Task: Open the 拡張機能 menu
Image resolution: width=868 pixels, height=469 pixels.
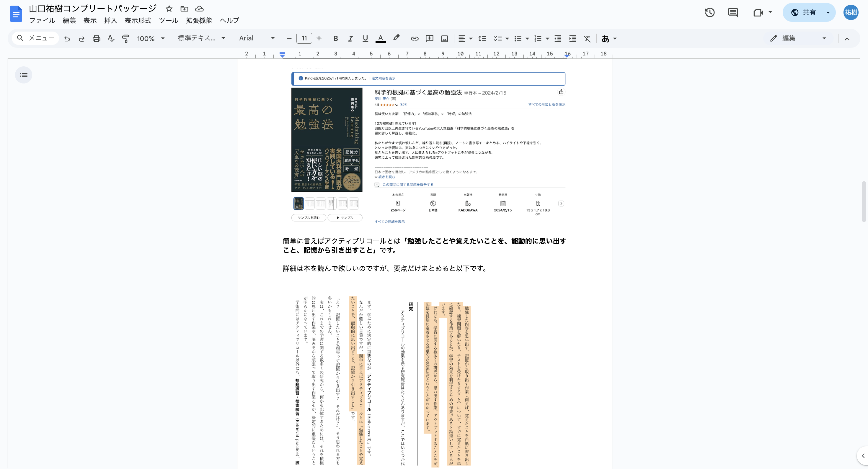Action: pos(199,21)
